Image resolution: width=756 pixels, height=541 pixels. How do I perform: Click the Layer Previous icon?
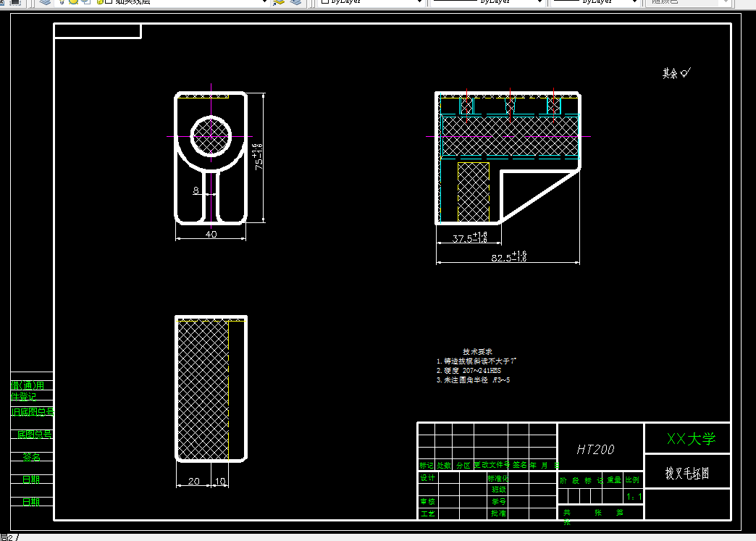point(295,2)
